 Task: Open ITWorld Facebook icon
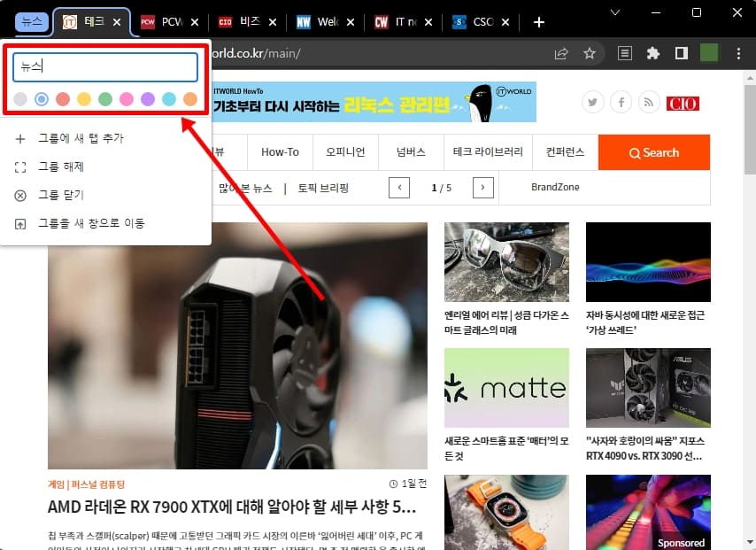point(621,102)
